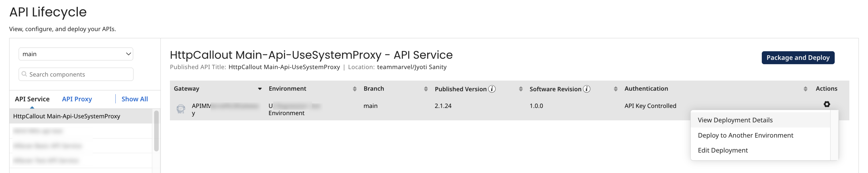Sort table by Branch column arrows

coord(426,89)
